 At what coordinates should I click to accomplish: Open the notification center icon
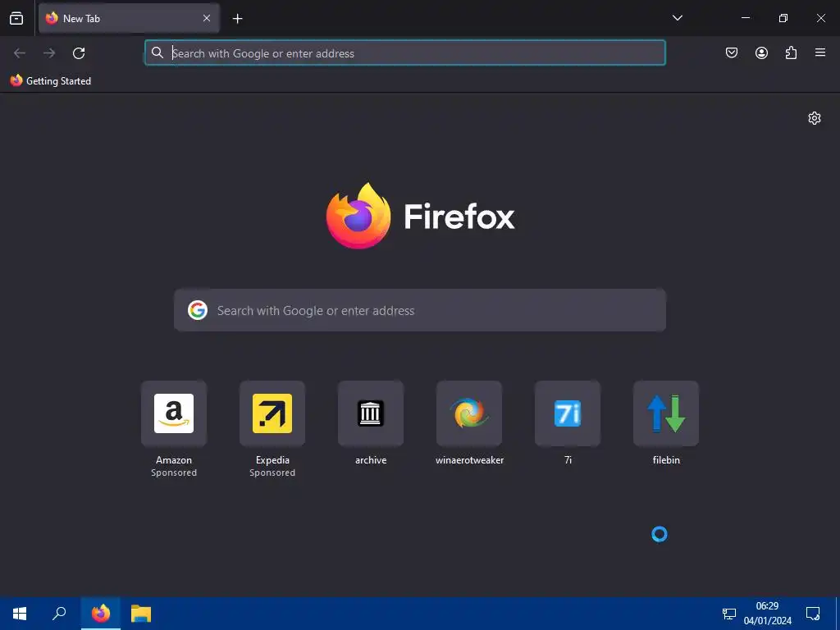813,614
